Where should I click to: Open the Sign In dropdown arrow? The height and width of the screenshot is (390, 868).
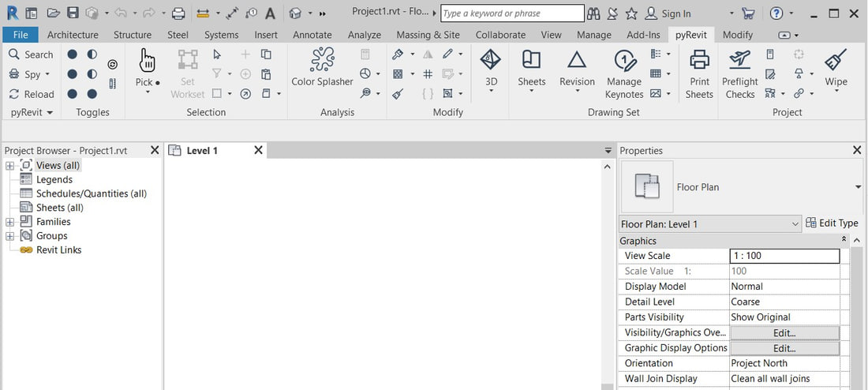[x=731, y=13]
